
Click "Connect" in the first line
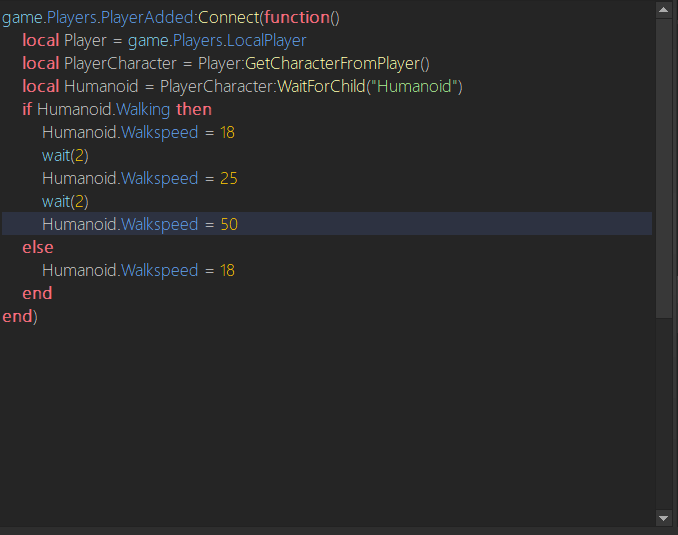(x=228, y=18)
